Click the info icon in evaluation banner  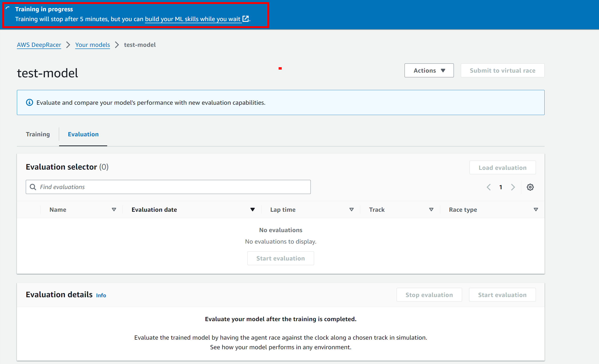pos(29,102)
